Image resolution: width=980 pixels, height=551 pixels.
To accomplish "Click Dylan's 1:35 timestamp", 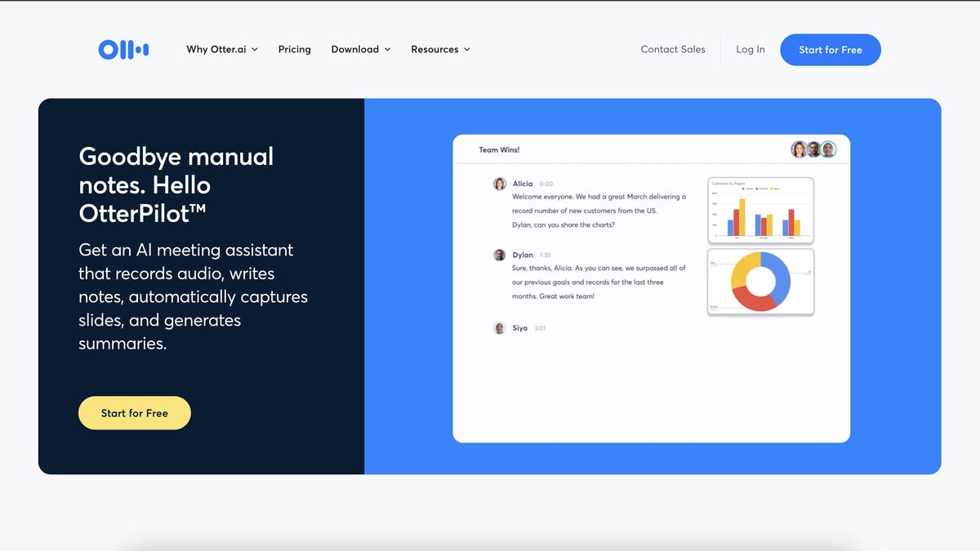I will 546,256.
